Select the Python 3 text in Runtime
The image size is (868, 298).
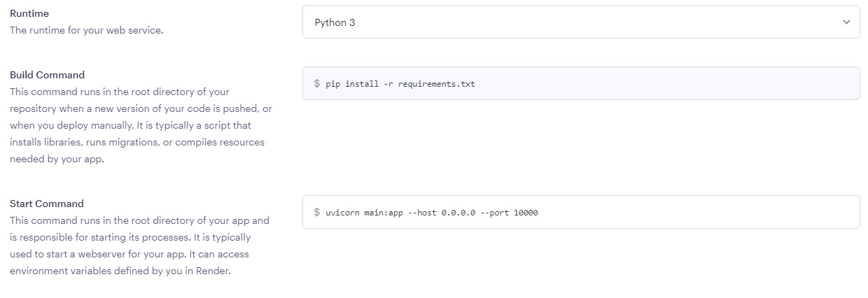click(x=335, y=22)
